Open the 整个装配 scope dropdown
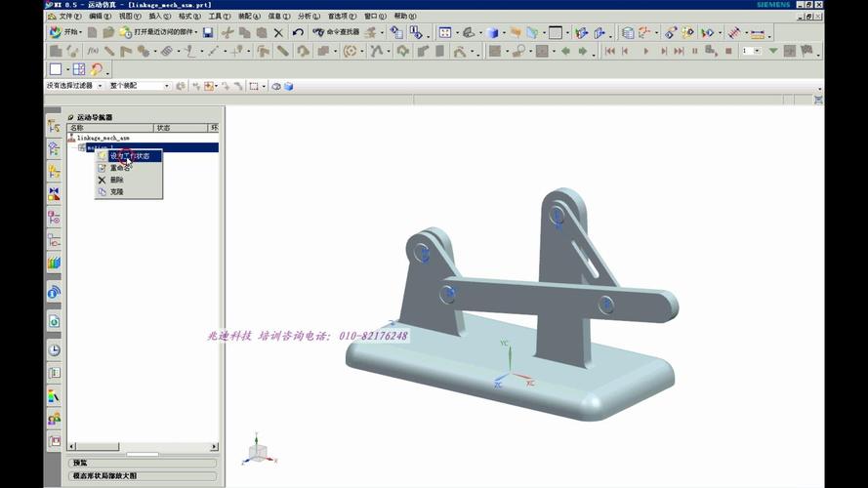Viewport: 868px width, 488px height. pos(166,86)
